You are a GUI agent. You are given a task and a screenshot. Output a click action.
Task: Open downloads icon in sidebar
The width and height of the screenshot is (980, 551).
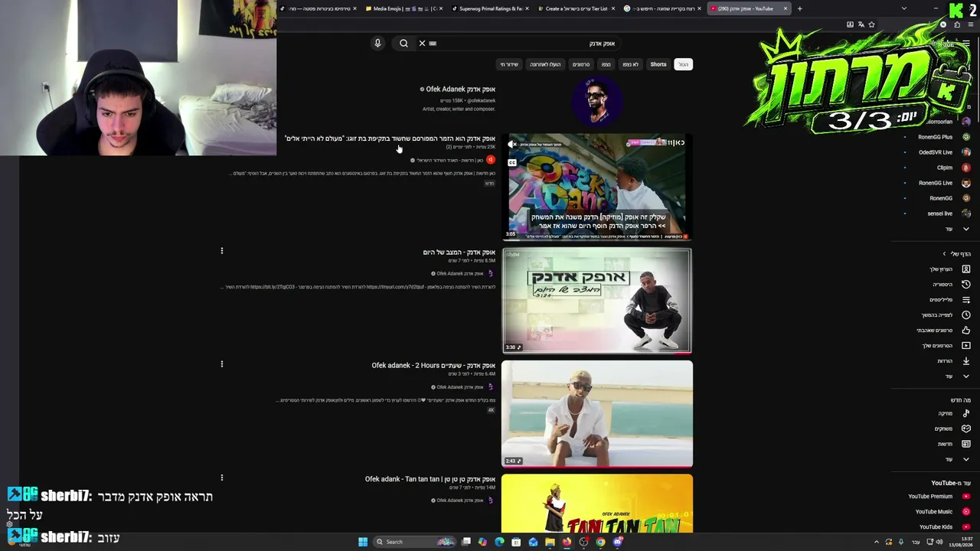coord(966,361)
